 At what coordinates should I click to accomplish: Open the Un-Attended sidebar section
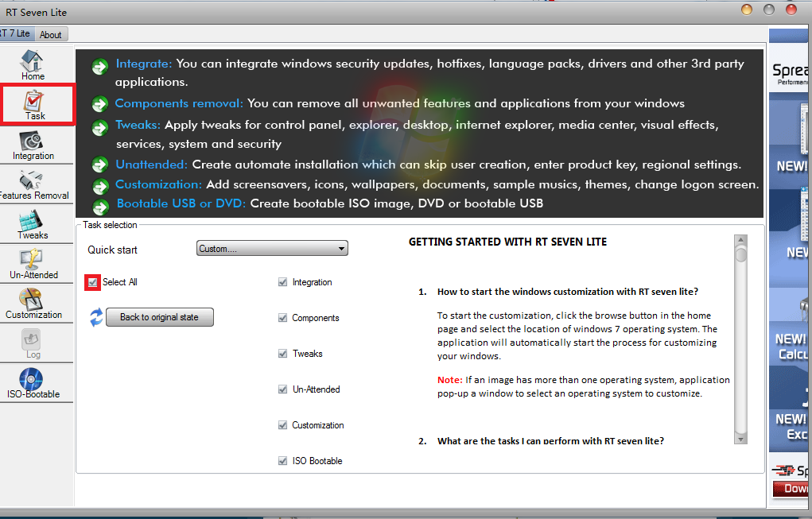click(33, 265)
